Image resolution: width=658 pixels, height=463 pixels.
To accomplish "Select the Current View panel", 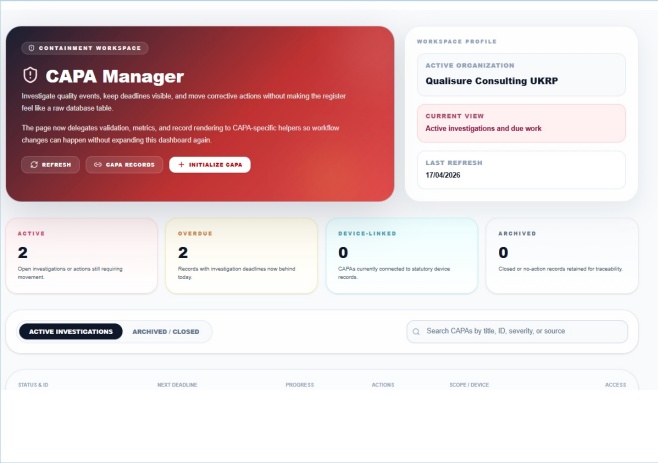I will [521, 123].
